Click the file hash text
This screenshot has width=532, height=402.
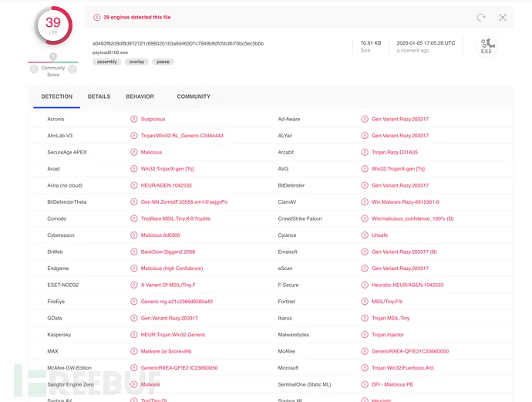click(178, 43)
